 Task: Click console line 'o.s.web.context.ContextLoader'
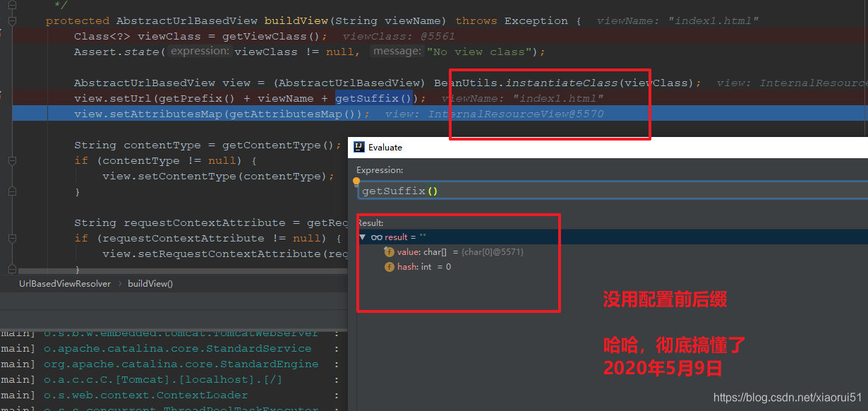[145, 395]
